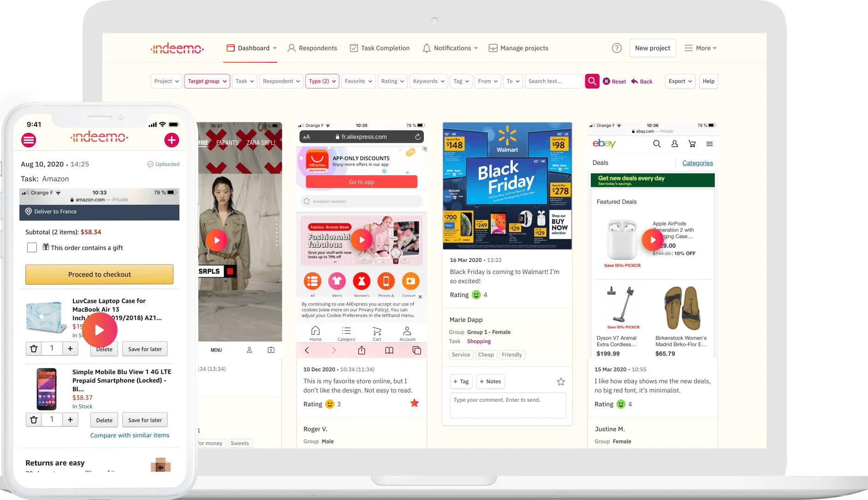Check the 'This order contains a gift' box
Screen dimensions: 868x500
[32, 248]
